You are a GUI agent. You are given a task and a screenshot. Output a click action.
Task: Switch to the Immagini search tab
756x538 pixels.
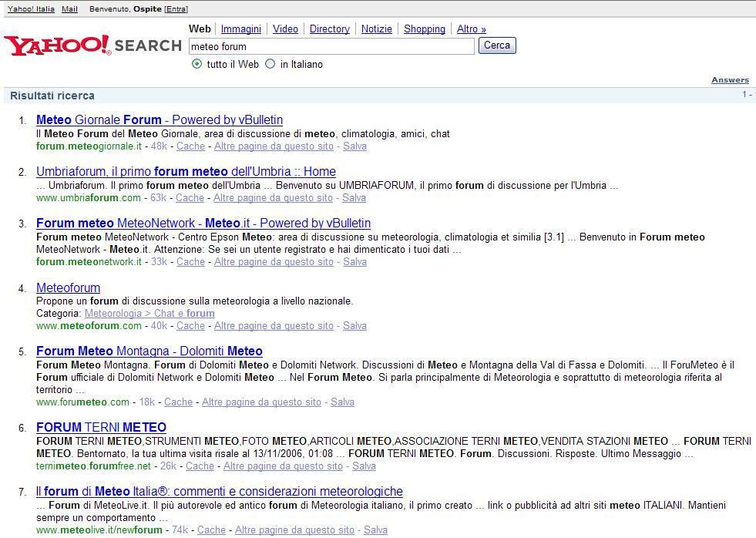click(x=240, y=29)
